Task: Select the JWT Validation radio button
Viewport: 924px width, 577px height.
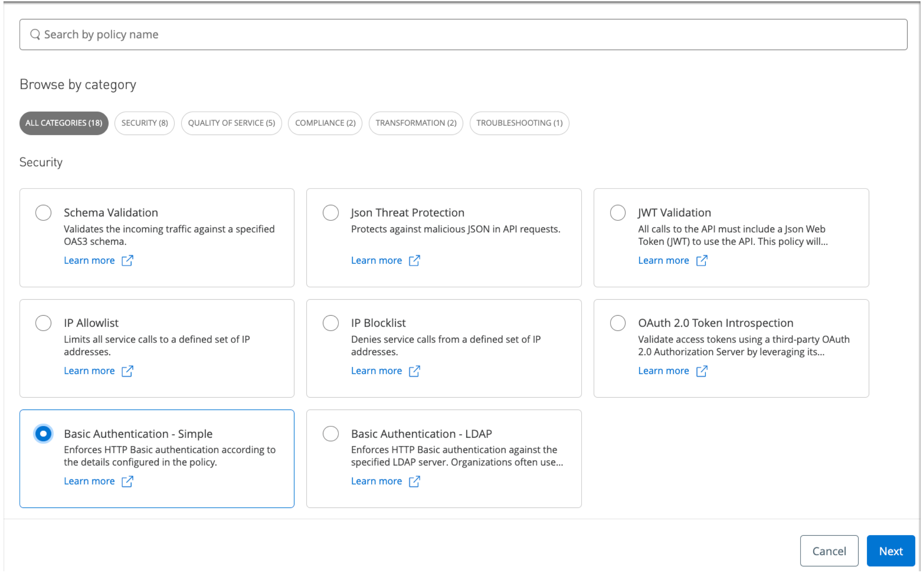Action: (x=617, y=211)
